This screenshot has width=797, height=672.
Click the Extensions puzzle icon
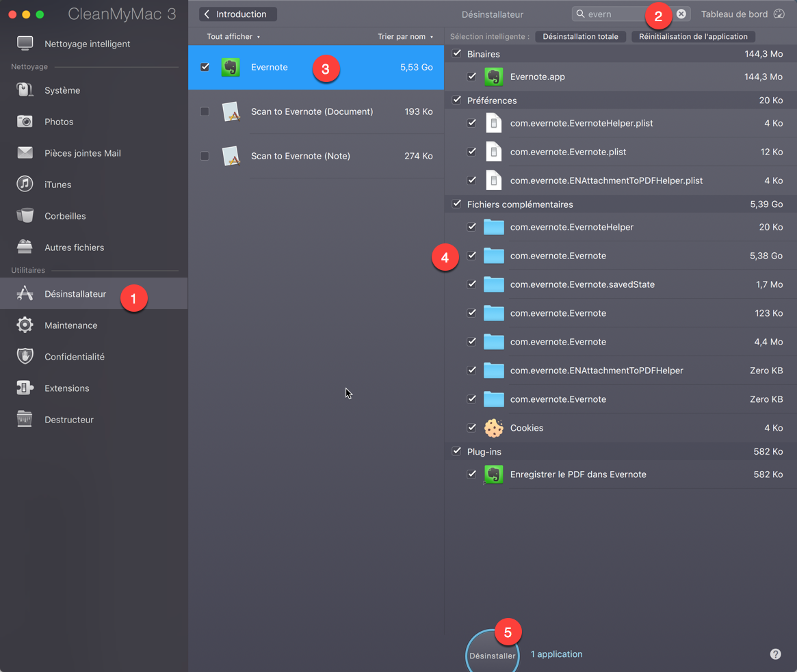tap(25, 388)
